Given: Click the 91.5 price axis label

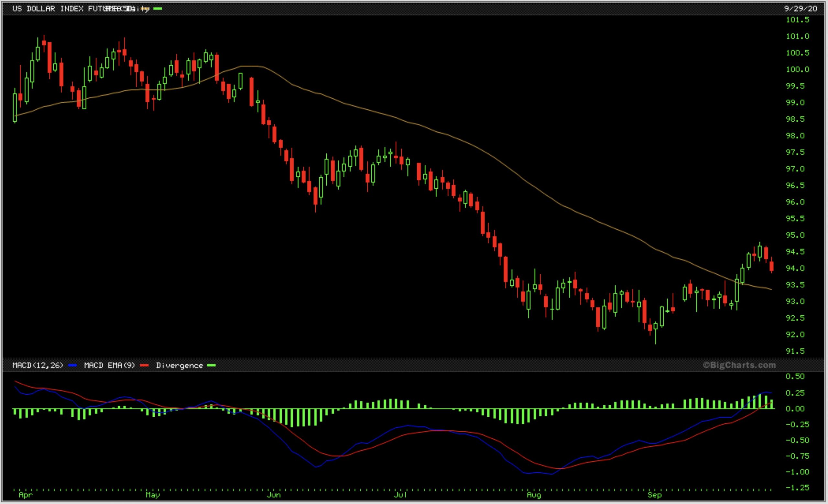Looking at the screenshot, I should [x=795, y=351].
